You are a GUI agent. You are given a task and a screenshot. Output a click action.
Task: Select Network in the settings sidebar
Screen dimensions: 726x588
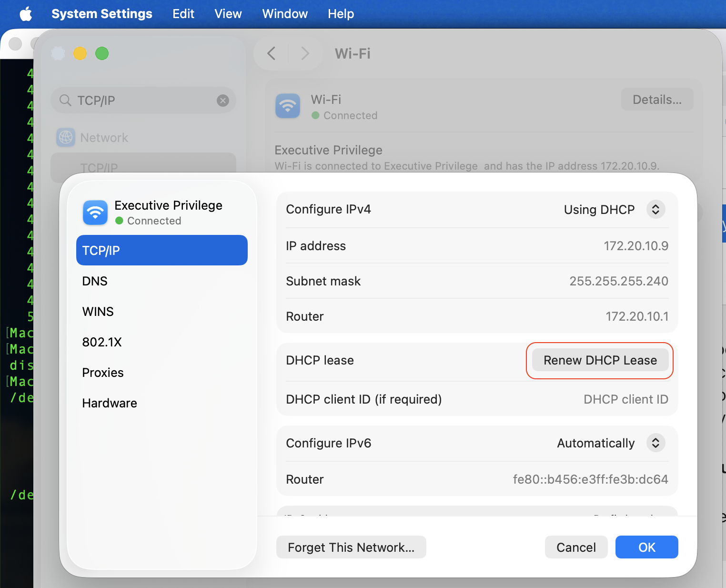point(143,138)
